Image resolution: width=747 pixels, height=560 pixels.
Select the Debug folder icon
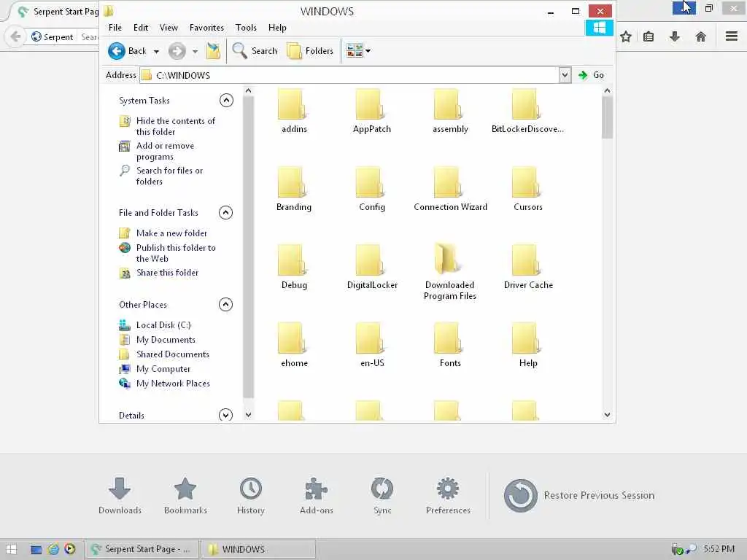[292, 260]
